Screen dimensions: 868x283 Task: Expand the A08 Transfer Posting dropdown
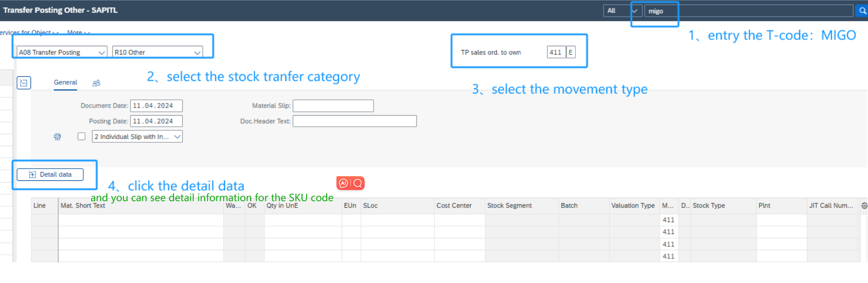101,53
